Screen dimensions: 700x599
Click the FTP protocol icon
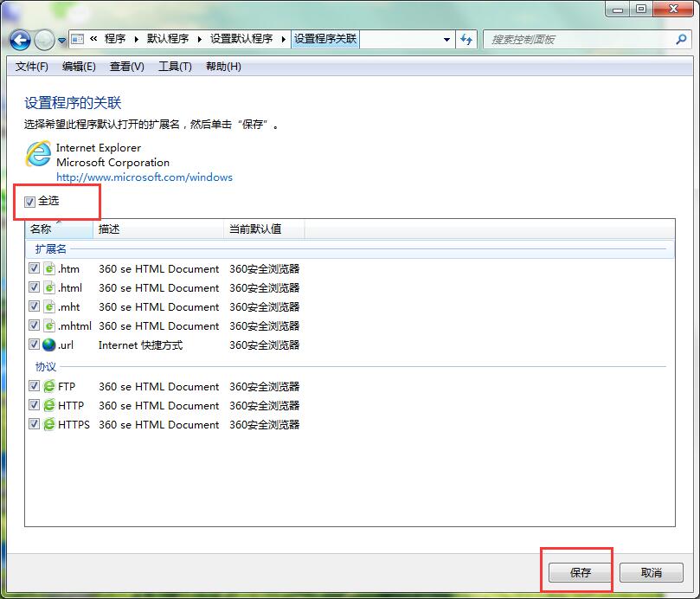[49, 386]
